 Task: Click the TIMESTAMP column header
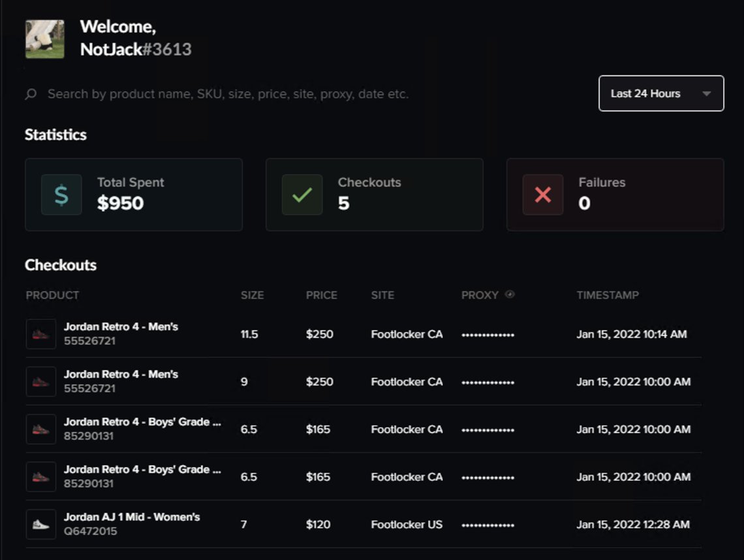[x=608, y=295]
